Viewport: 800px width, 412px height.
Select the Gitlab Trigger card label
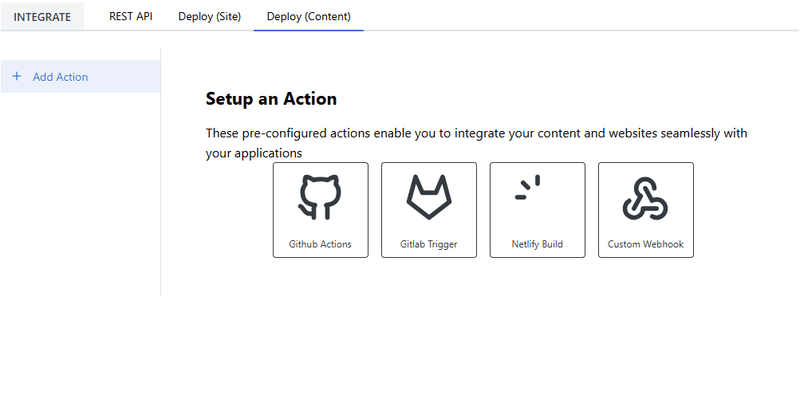(429, 244)
